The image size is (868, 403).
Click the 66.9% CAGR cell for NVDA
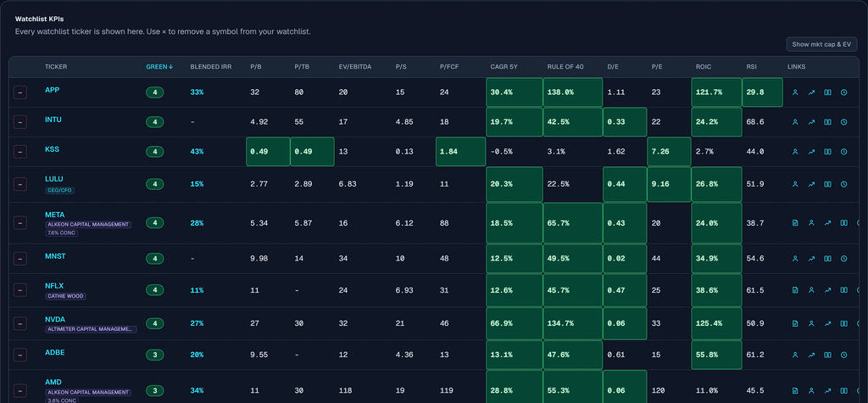515,323
